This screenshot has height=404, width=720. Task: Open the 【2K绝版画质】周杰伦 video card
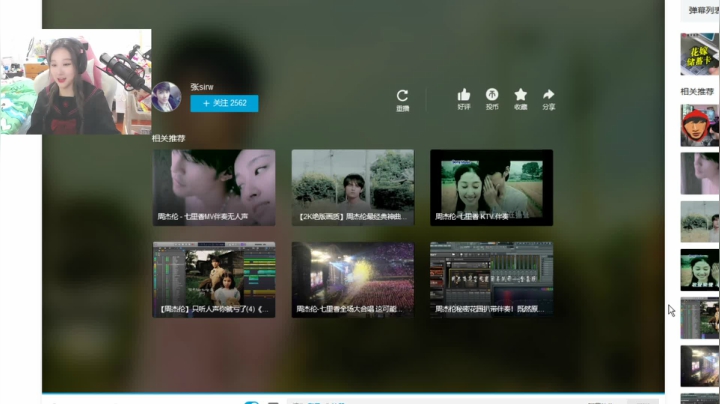click(x=353, y=187)
